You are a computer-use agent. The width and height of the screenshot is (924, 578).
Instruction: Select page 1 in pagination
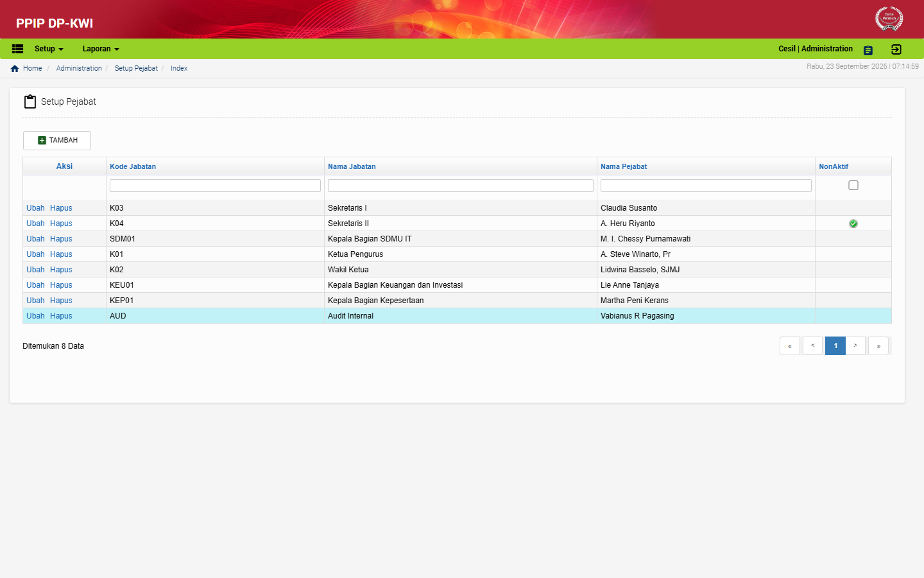[x=835, y=346]
